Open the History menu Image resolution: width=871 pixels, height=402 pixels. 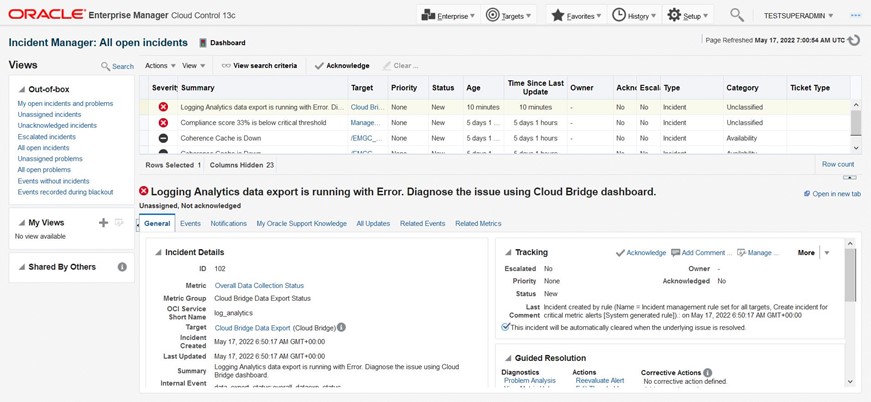(634, 16)
